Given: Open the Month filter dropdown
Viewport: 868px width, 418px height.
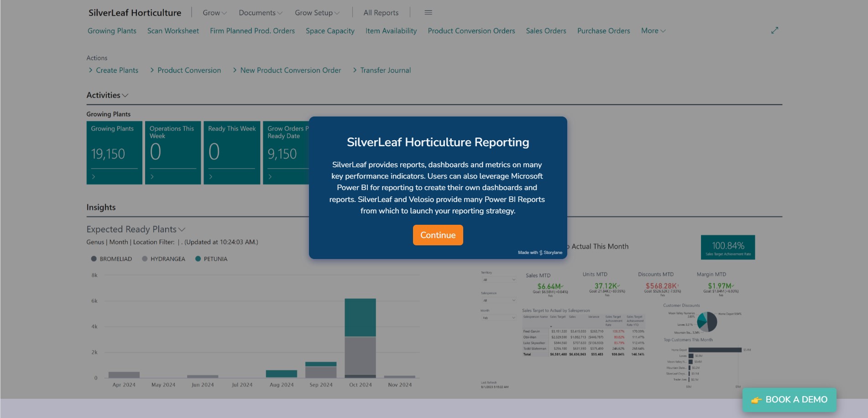Looking at the screenshot, I should 499,317.
